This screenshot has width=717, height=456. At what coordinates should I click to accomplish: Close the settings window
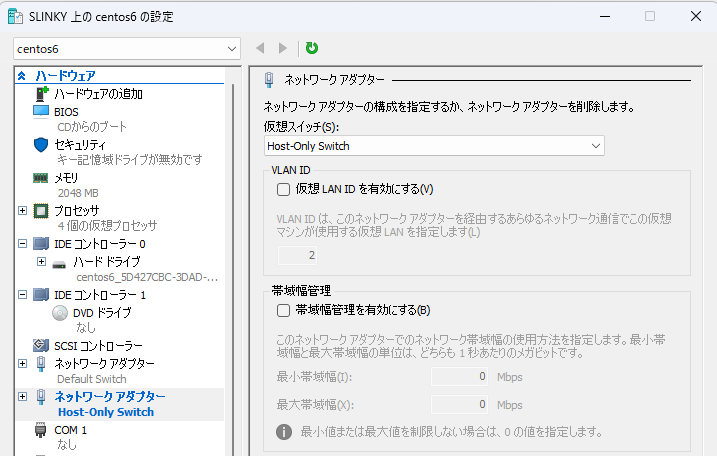click(x=696, y=16)
